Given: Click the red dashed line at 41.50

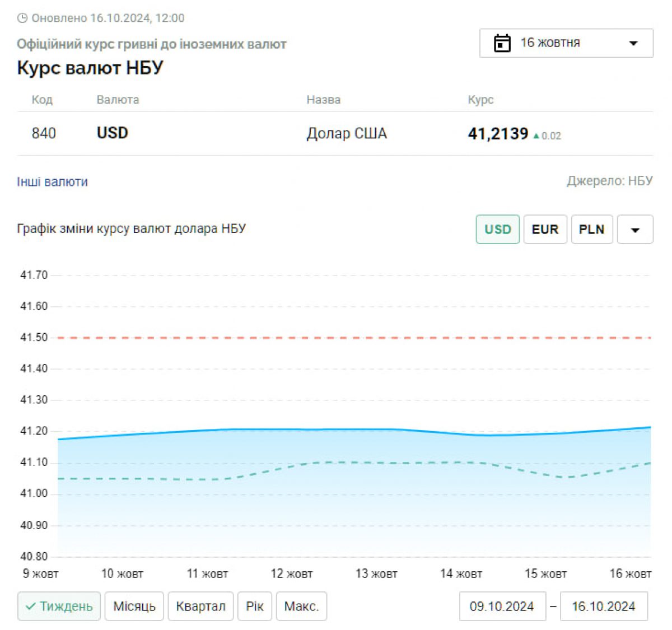Looking at the screenshot, I should pos(353,338).
